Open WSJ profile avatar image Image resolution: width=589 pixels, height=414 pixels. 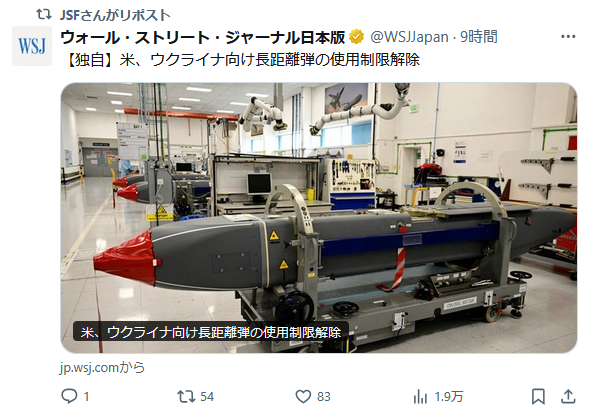[32, 46]
